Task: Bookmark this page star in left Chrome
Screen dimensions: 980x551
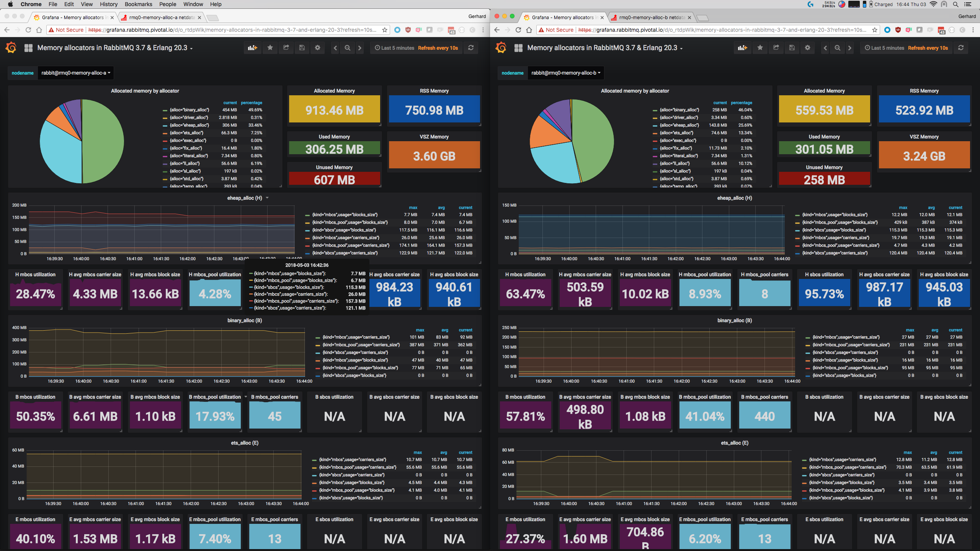Action: (x=385, y=30)
